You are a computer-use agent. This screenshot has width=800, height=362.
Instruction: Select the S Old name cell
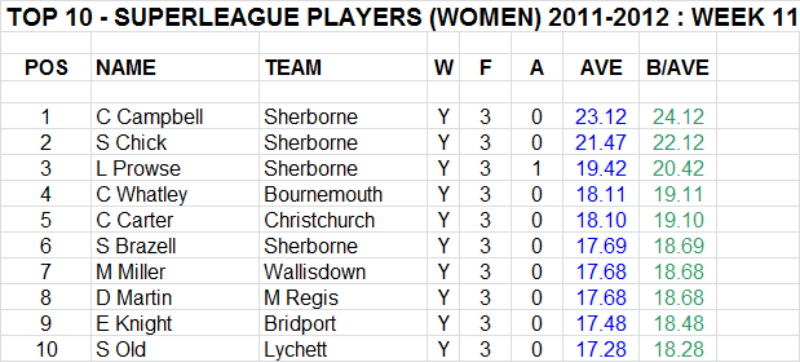[175, 349]
